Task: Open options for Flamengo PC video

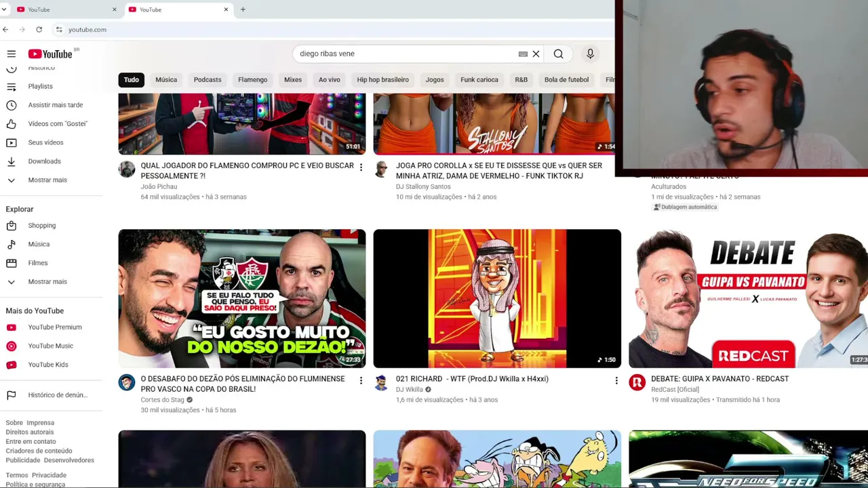Action: click(x=361, y=167)
